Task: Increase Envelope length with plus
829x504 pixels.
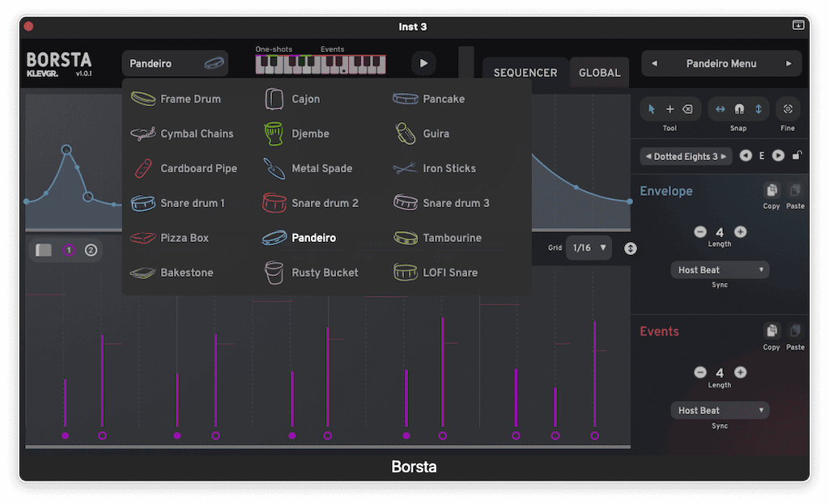Action: point(740,232)
